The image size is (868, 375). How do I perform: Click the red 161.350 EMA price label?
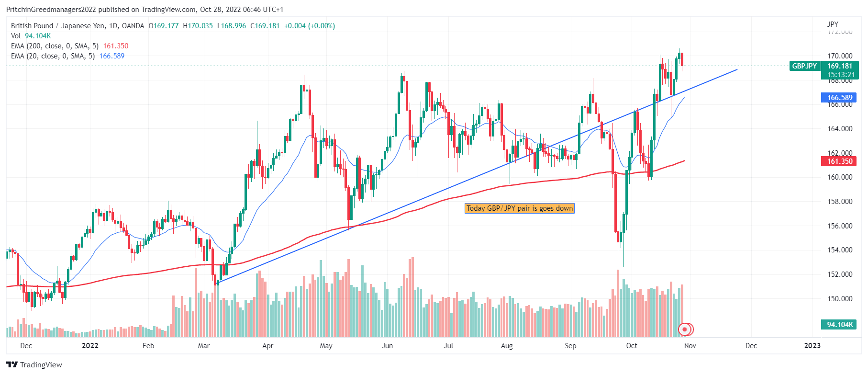coord(839,161)
